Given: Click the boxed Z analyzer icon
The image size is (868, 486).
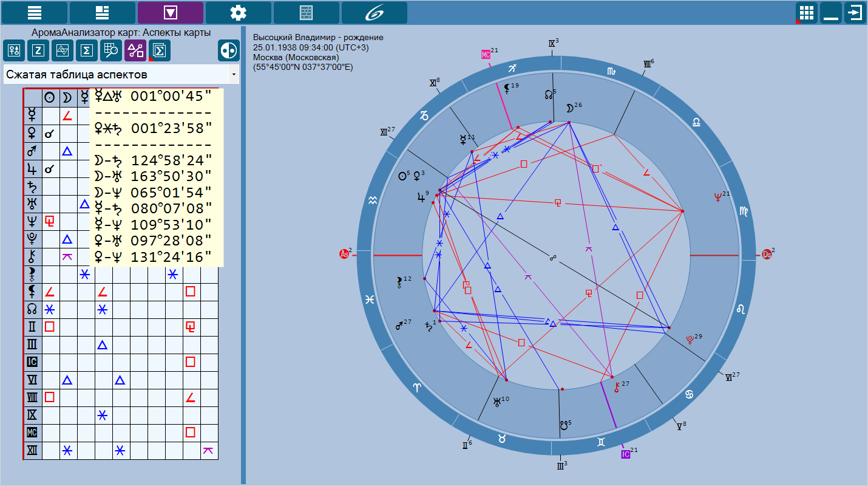Looking at the screenshot, I should coord(38,51).
